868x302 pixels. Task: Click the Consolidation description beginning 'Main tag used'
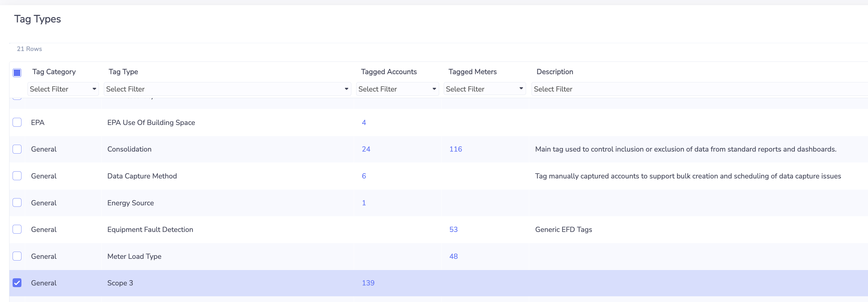point(686,149)
